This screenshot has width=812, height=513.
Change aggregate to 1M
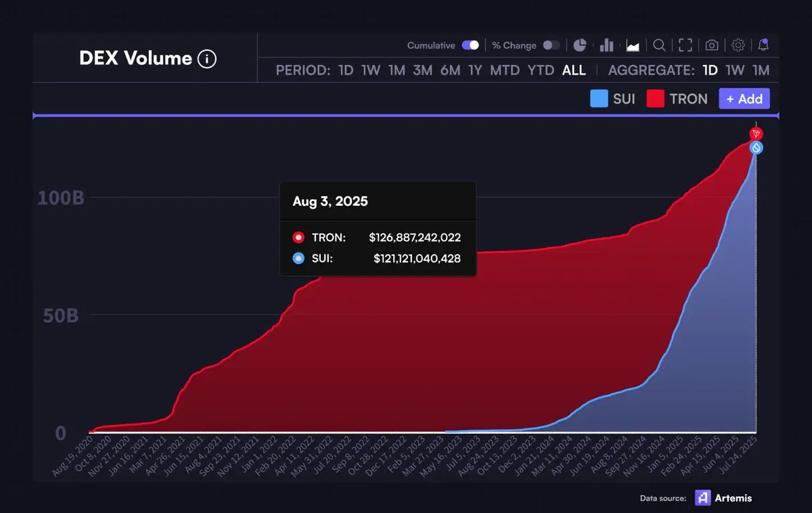click(761, 70)
